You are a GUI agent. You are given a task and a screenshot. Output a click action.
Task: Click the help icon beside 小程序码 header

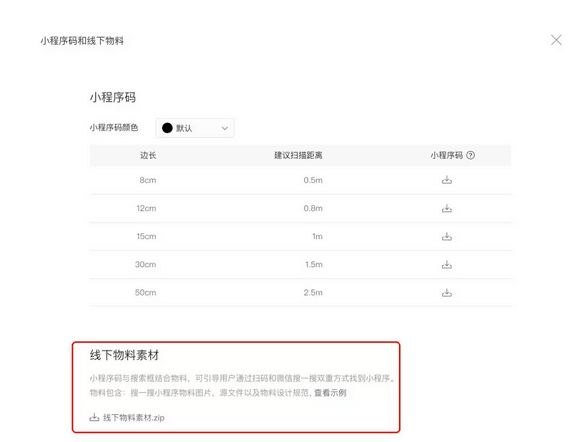[470, 155]
